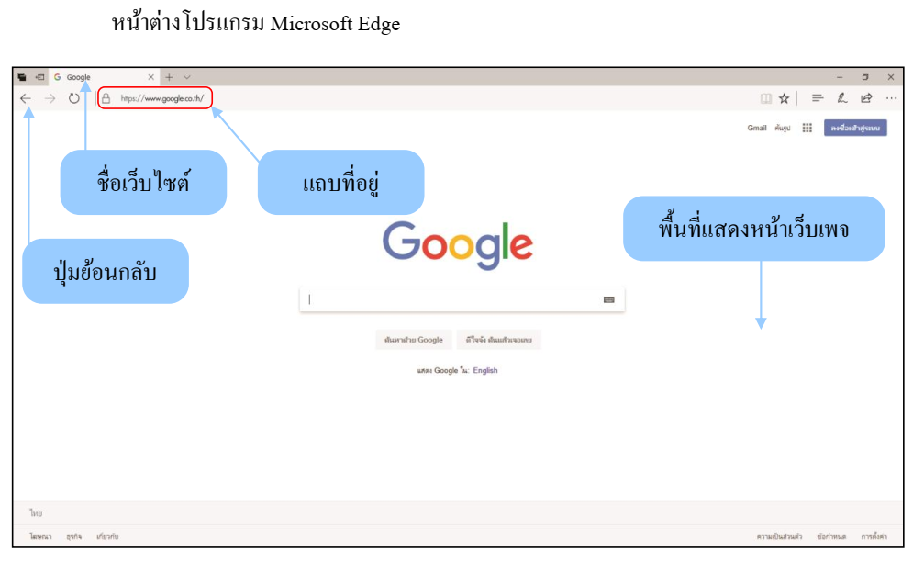Open the More options (...) menu
Viewport: 924px width, 562px height.
(891, 98)
